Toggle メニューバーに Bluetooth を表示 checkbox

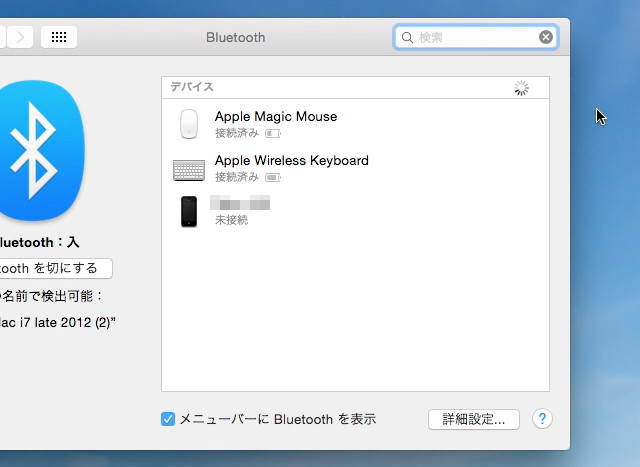coord(168,419)
